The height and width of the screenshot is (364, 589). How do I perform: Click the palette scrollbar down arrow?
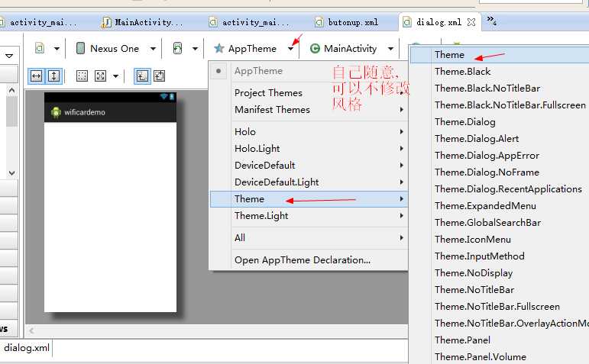11,173
